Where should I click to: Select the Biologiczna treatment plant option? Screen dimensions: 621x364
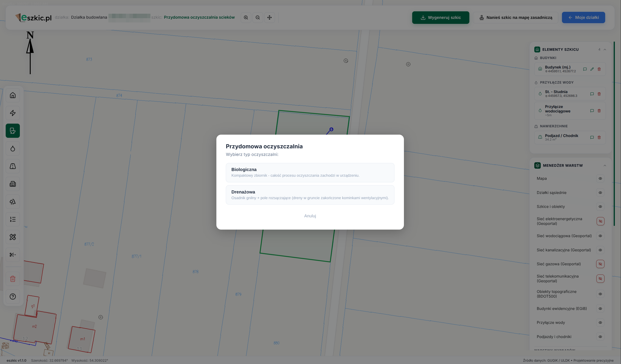point(310,172)
